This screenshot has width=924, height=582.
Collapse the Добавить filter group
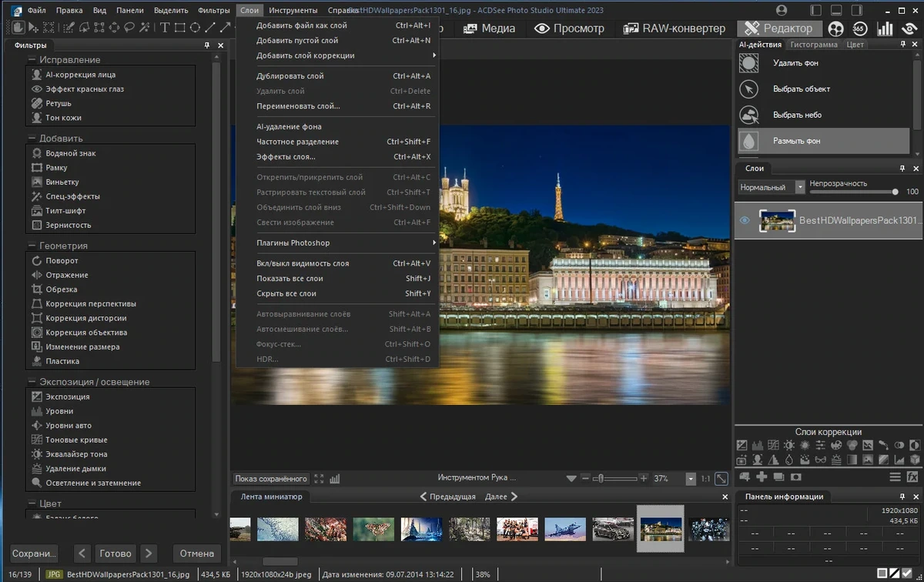(x=32, y=139)
